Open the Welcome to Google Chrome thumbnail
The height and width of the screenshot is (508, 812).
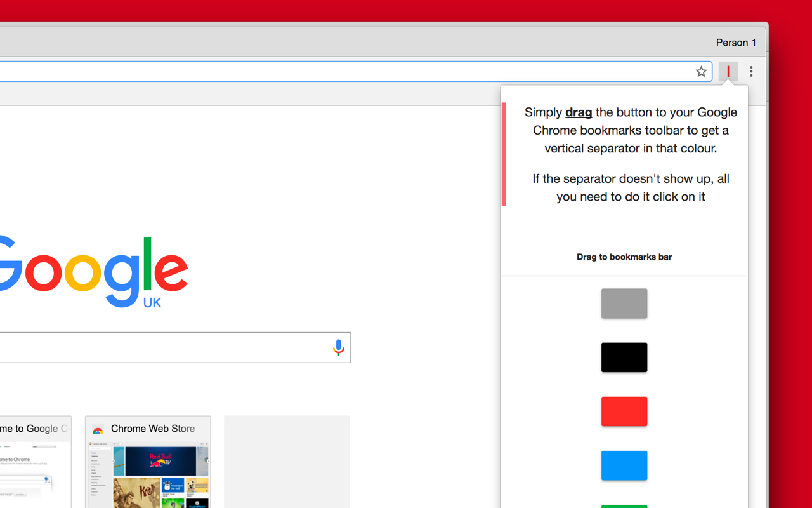(36, 462)
